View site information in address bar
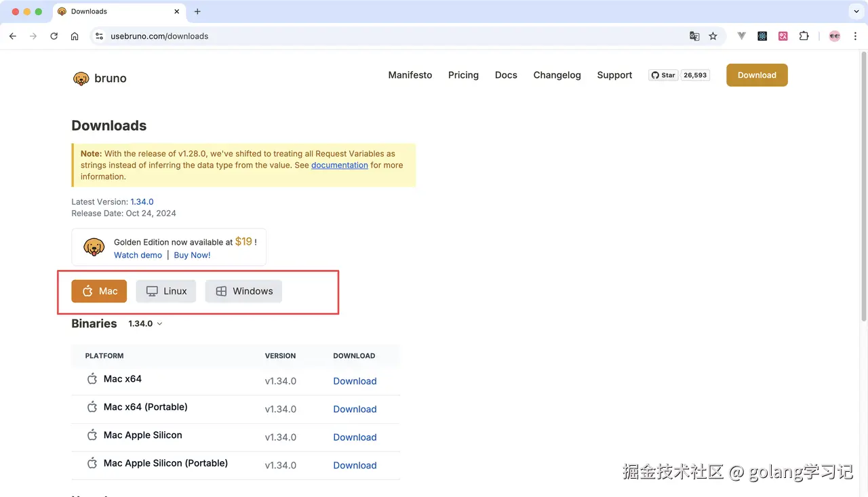 (99, 36)
